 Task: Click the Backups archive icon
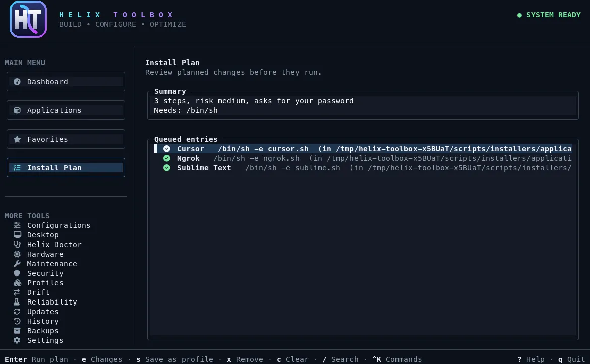pyautogui.click(x=17, y=331)
